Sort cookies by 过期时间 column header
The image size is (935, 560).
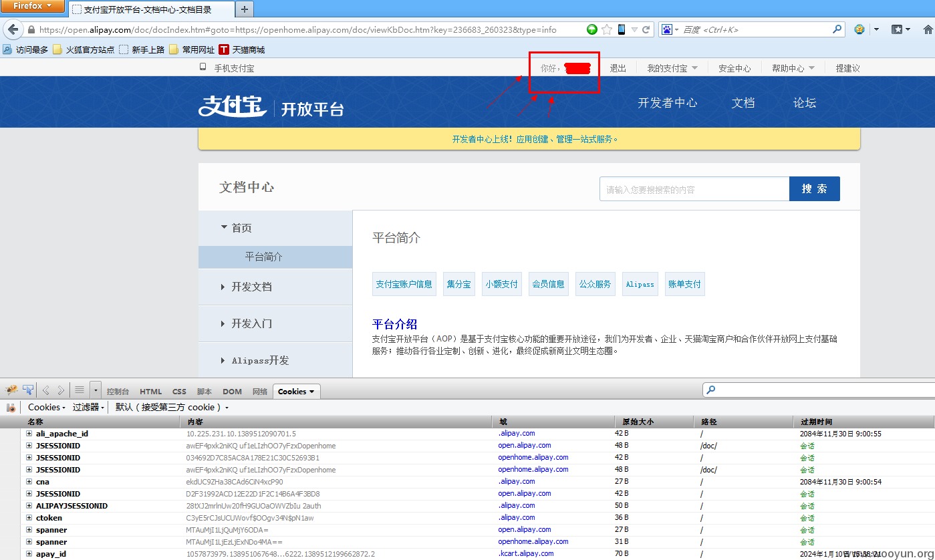pyautogui.click(x=864, y=422)
